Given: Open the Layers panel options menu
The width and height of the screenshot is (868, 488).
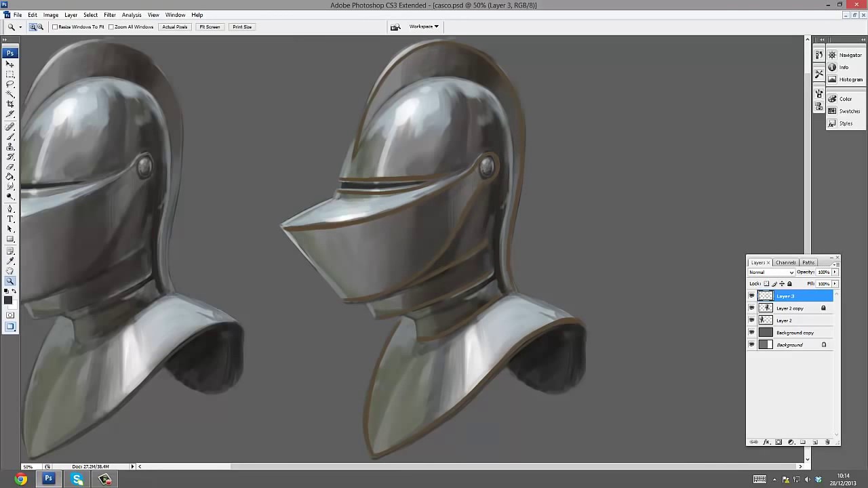Looking at the screenshot, I should 836,264.
